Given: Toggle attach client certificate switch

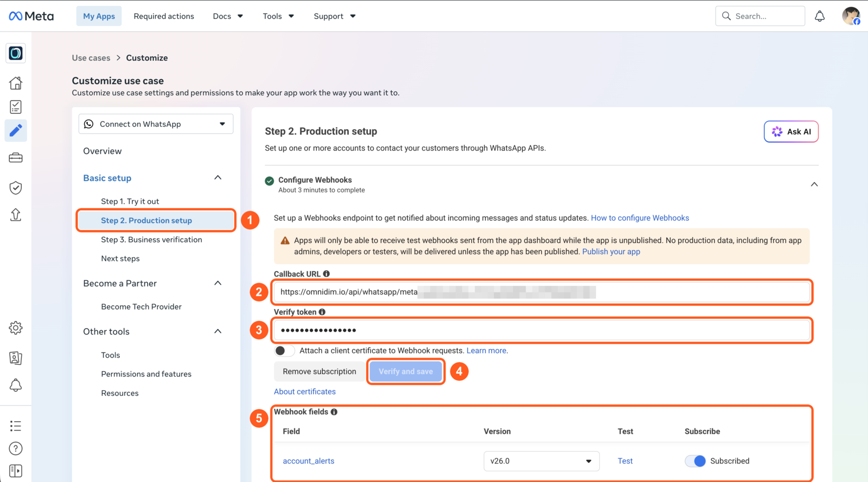Looking at the screenshot, I should pos(284,351).
